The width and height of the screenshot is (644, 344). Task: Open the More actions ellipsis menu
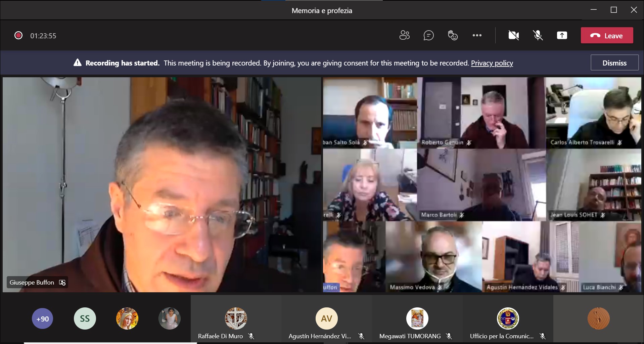click(x=477, y=35)
